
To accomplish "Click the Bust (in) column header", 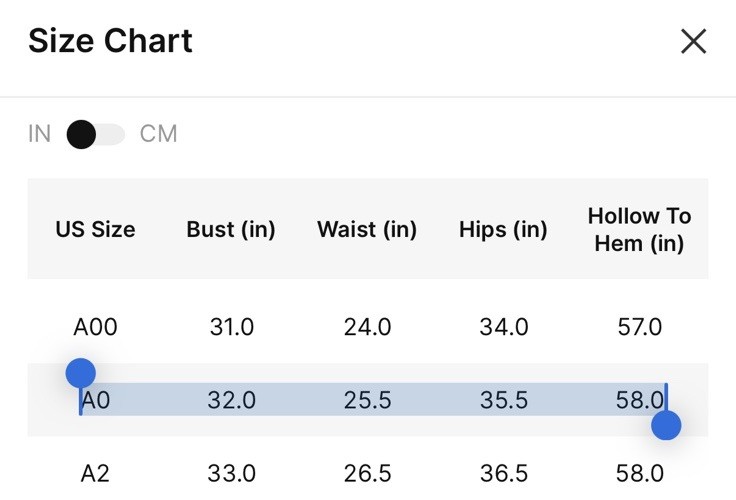I will (x=231, y=230).
